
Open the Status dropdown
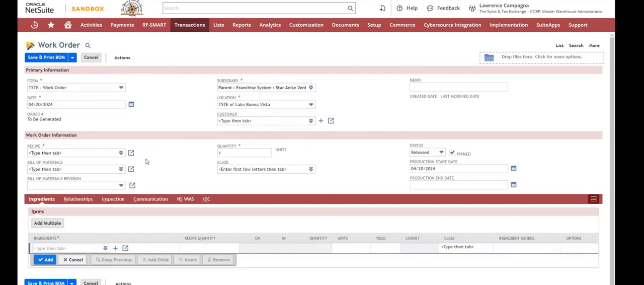441,153
